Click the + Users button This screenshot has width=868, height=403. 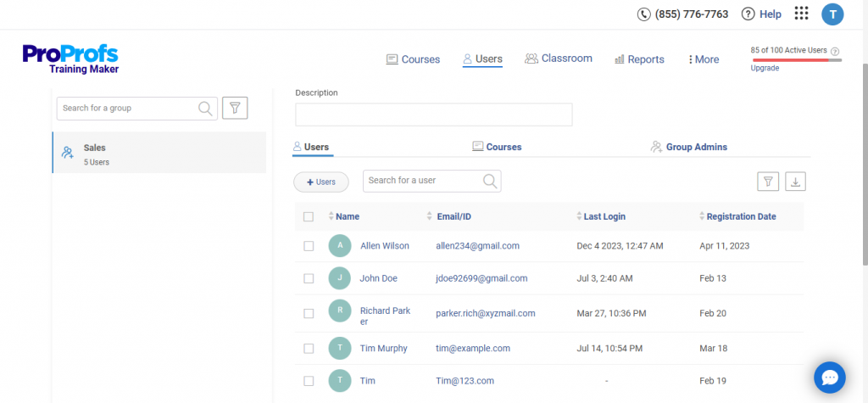pyautogui.click(x=320, y=182)
